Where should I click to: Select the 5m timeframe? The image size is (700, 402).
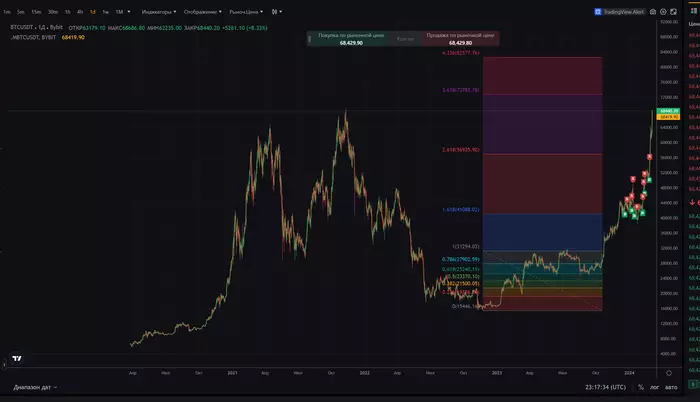[21, 12]
